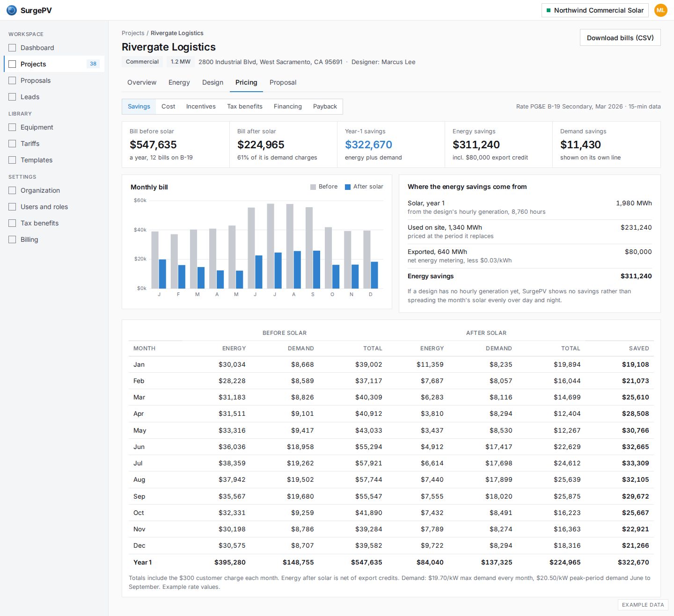This screenshot has height=616, width=674.
Task: Click the Bill before solar $547,635 value
Action: pos(153,145)
